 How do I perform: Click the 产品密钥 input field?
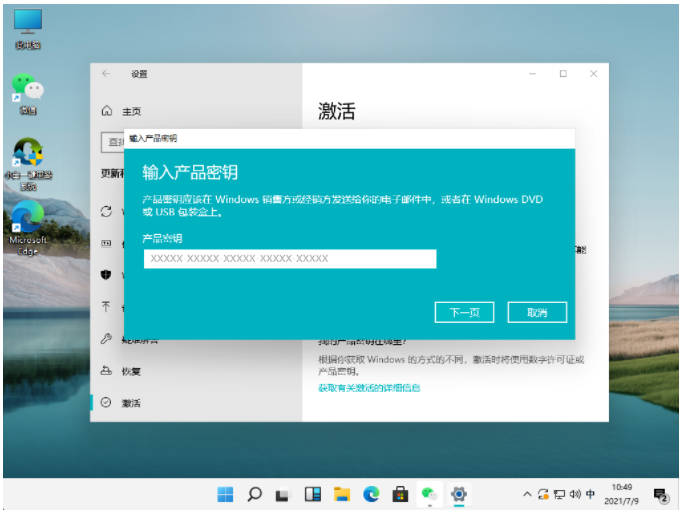pos(290,259)
